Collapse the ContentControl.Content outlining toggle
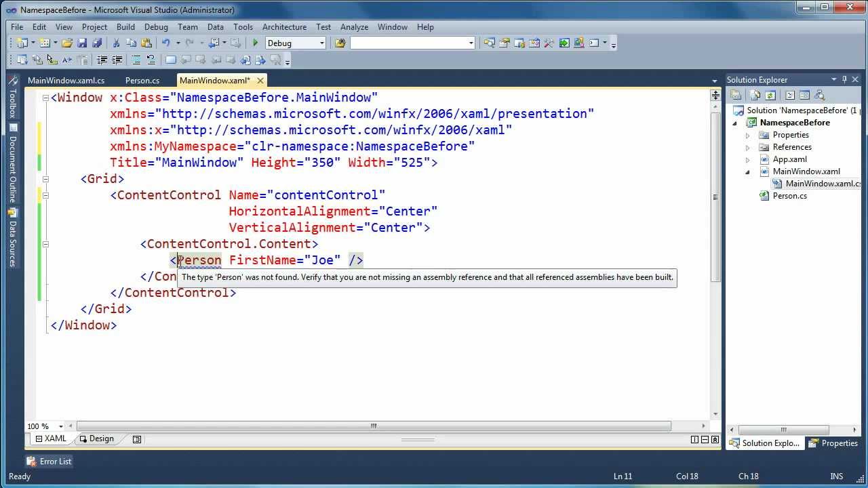868x488 pixels. click(x=45, y=244)
